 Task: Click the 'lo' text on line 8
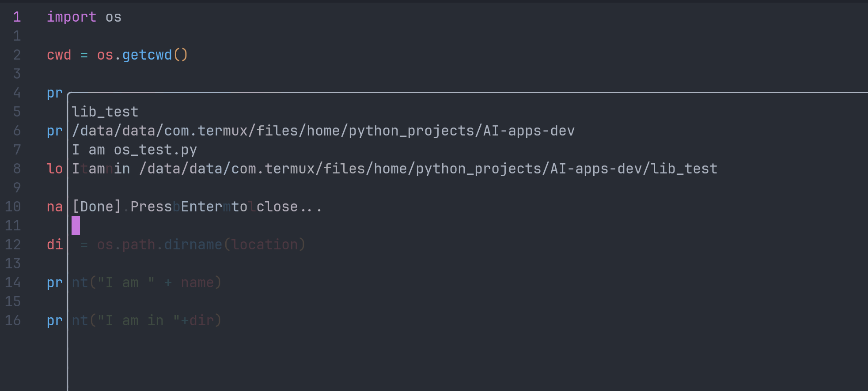(55, 169)
